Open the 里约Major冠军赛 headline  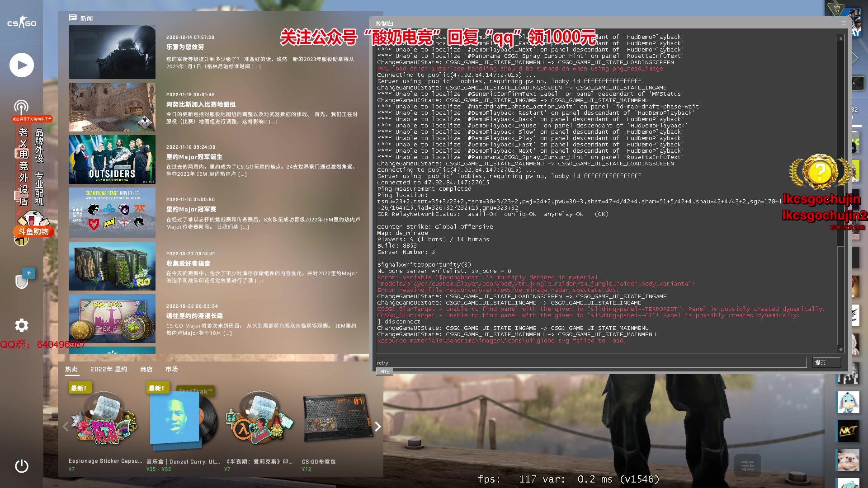(x=191, y=209)
